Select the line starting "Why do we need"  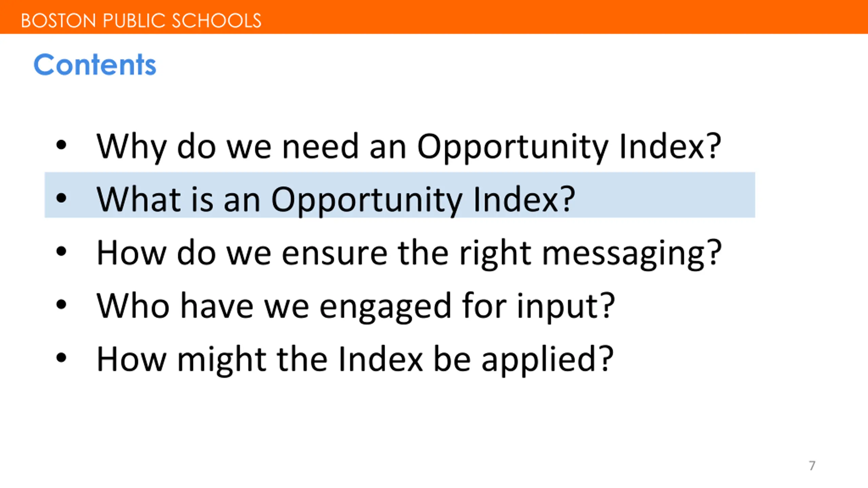pyautogui.click(x=409, y=146)
